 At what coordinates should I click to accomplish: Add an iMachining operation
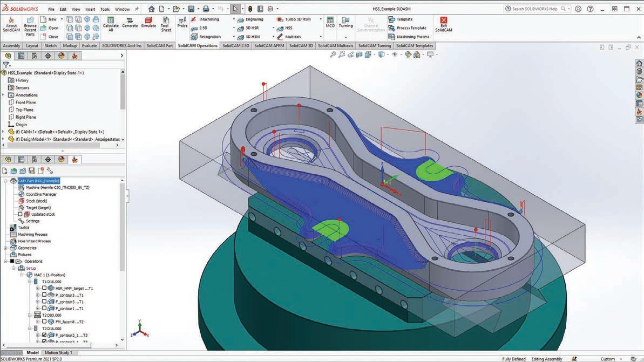click(205, 19)
